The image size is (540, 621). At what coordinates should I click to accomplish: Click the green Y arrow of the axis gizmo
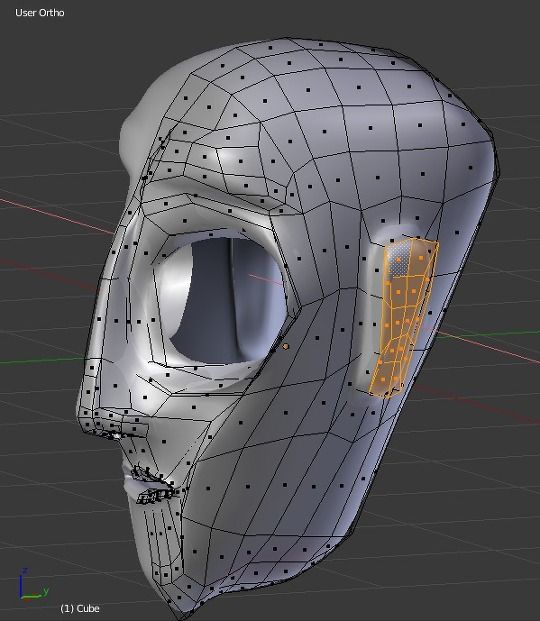[x=36, y=594]
